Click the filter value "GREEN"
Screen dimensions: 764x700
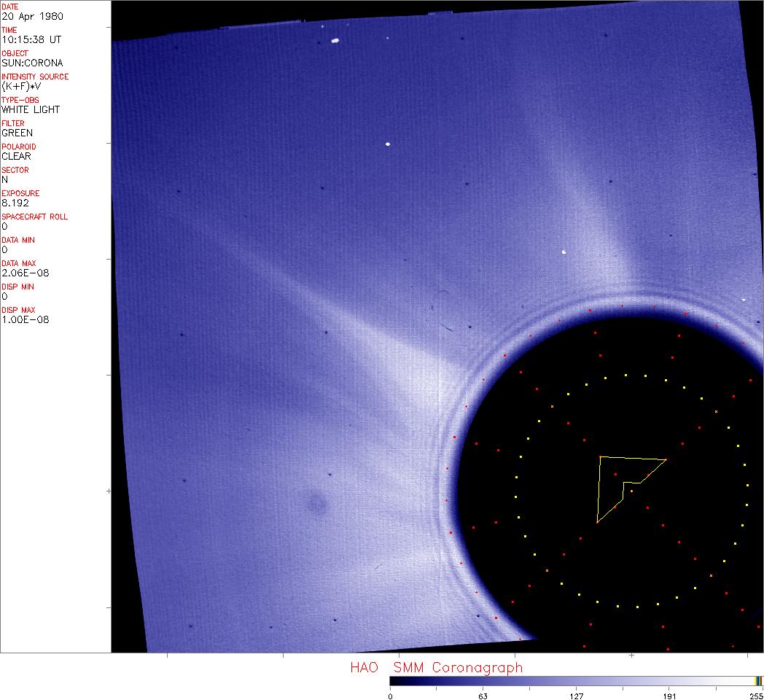click(17, 133)
